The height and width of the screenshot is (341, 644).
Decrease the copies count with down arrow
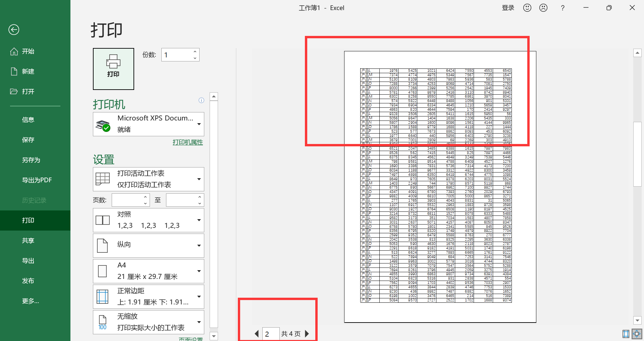pos(195,58)
